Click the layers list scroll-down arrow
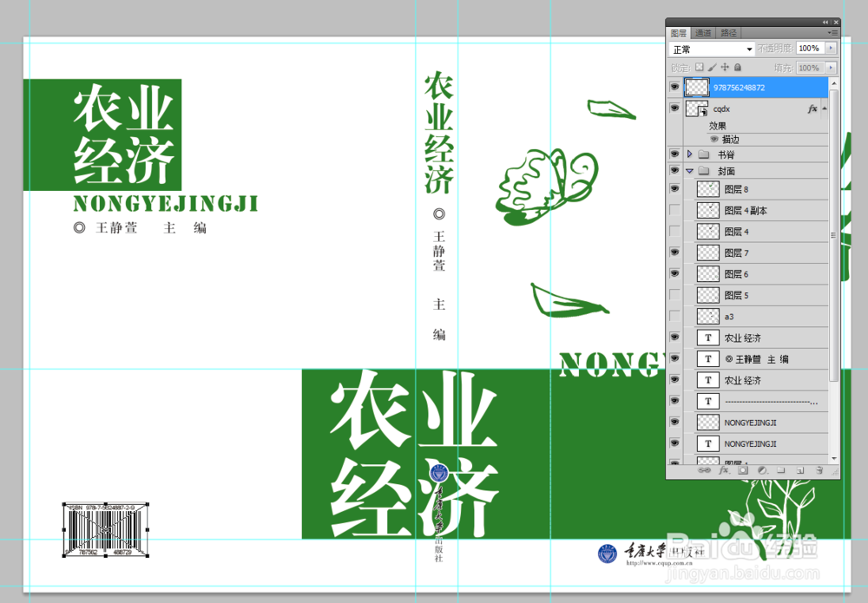 (833, 459)
